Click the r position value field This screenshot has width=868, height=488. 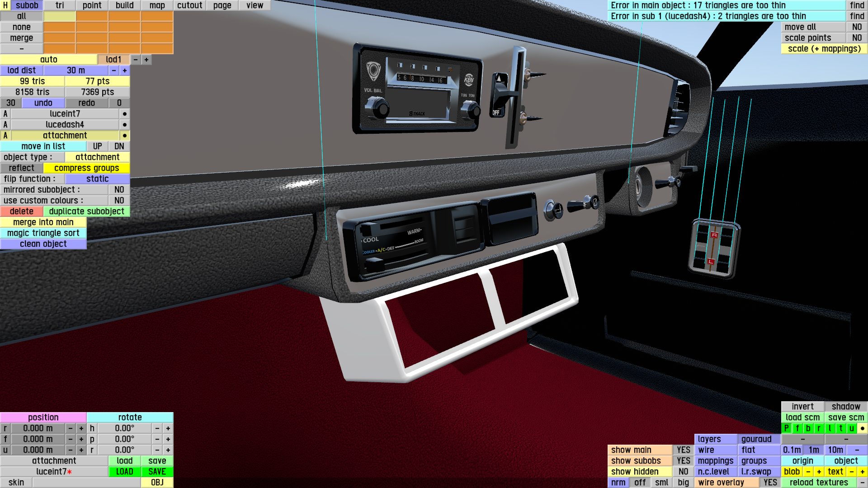(38, 428)
